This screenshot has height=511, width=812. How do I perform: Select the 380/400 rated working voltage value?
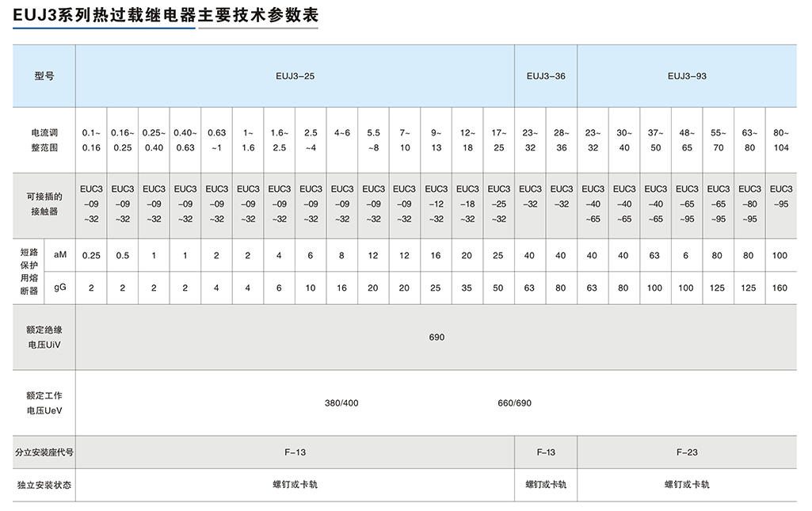341,403
